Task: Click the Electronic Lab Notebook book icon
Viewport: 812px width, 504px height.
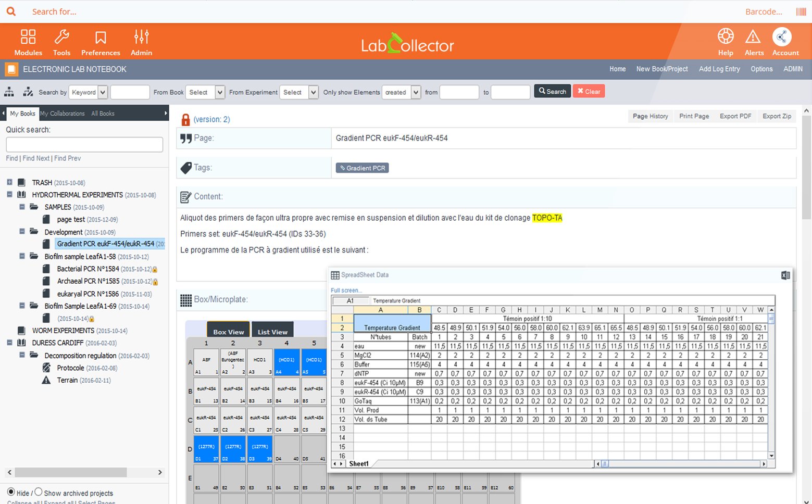Action: coord(11,69)
